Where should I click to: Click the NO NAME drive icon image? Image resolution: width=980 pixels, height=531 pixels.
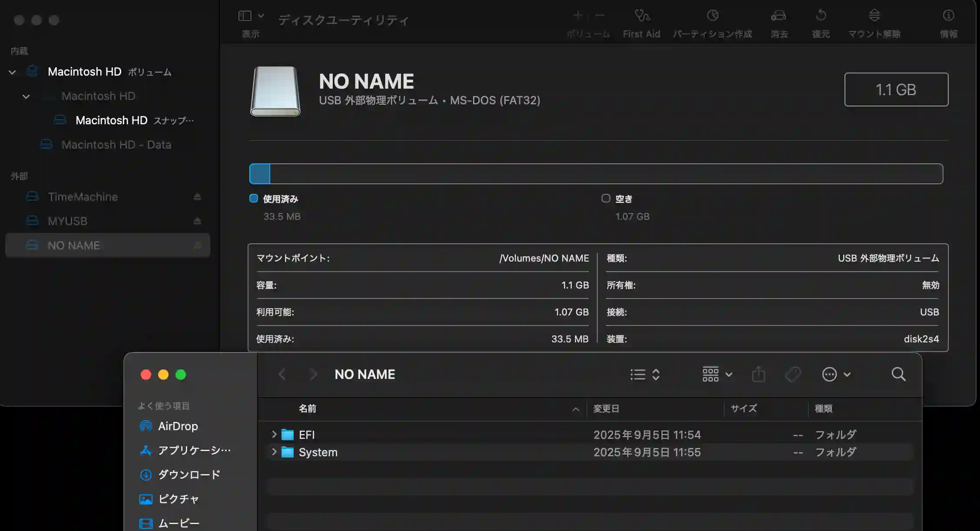coord(275,91)
